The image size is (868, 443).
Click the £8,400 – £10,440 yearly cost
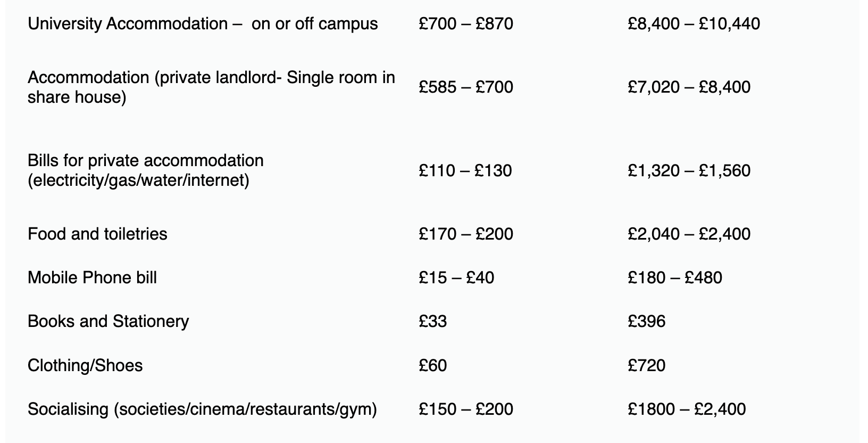[694, 24]
